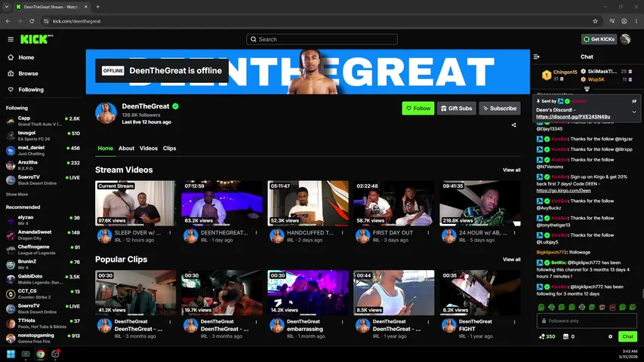Open GabbiDoto recommended channel

pyautogui.click(x=43, y=279)
